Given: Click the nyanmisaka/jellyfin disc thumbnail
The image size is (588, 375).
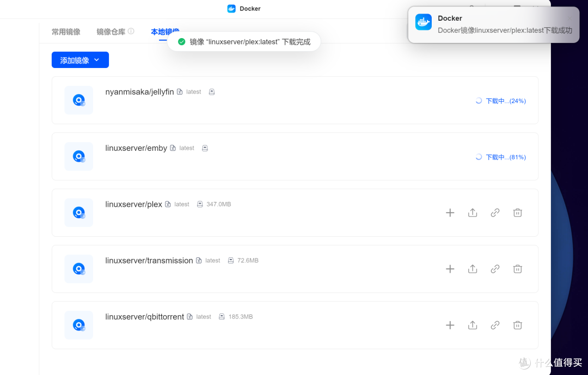Looking at the screenshot, I should (x=79, y=100).
